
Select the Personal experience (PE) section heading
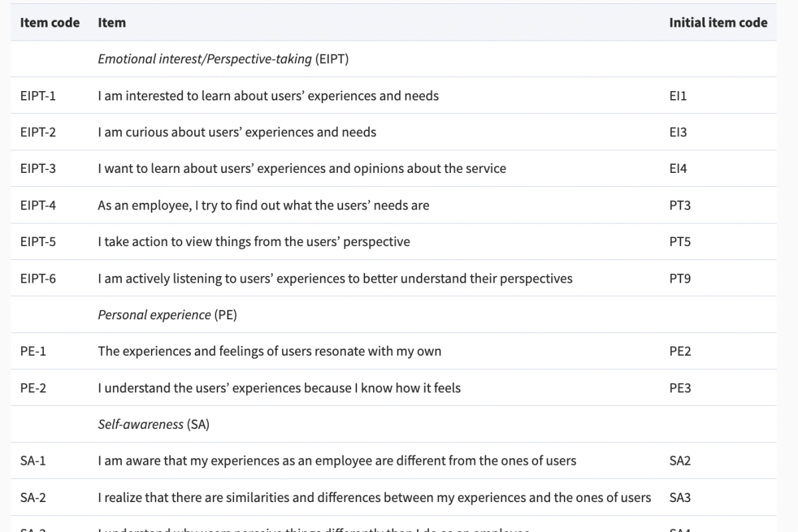167,315
